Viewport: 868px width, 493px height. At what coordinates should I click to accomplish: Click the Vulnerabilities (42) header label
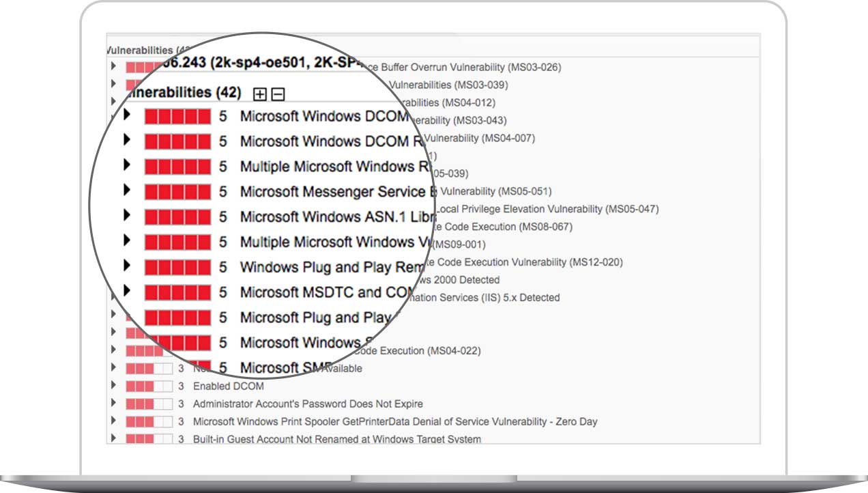(184, 92)
